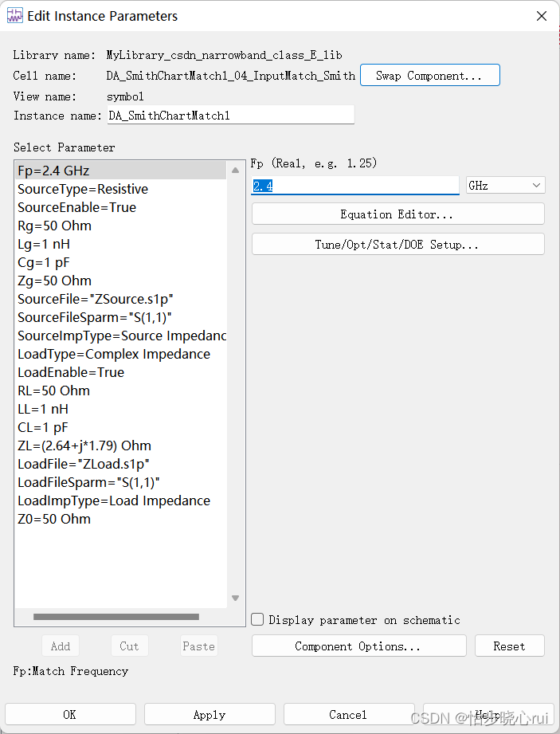Image resolution: width=560 pixels, height=734 pixels.
Task: Select the Fp=2.4 GHz parameter
Action: (55, 171)
